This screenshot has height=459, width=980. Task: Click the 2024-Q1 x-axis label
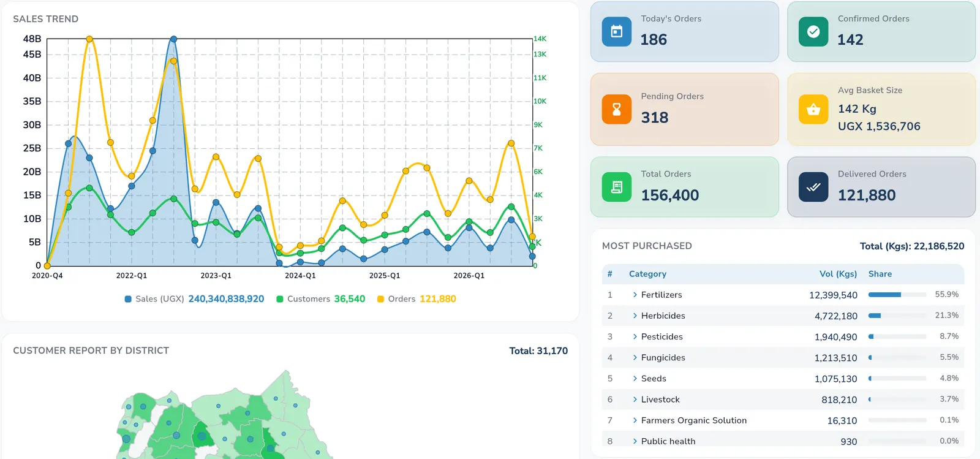(x=300, y=276)
